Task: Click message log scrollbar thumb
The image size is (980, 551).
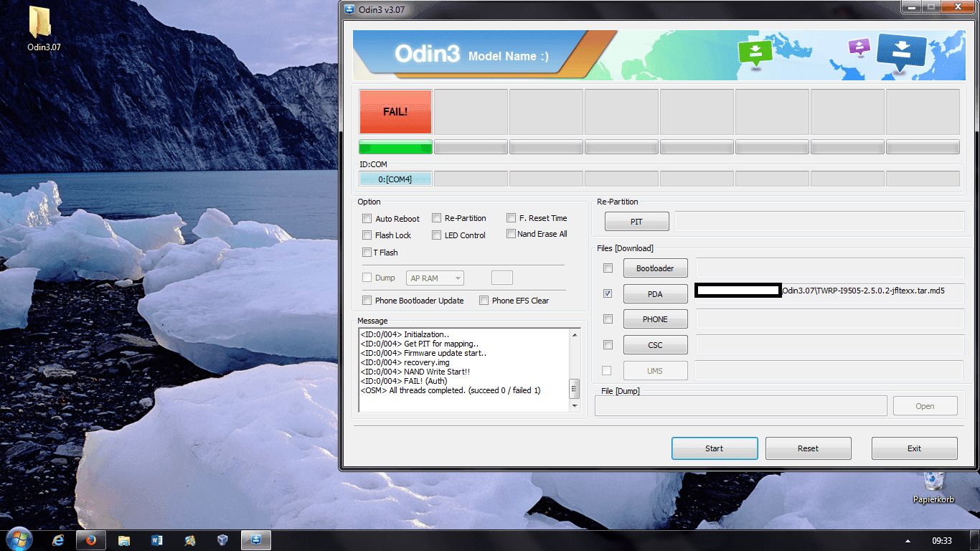Action: click(x=574, y=389)
